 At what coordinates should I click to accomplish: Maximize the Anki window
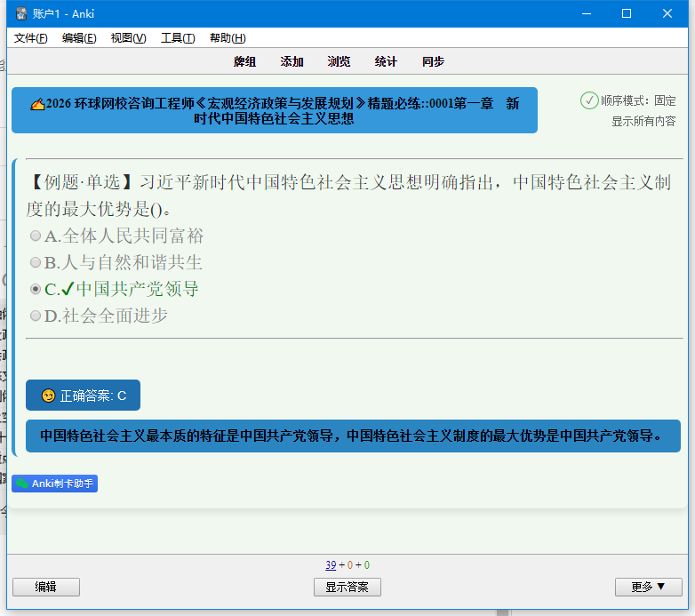627,13
